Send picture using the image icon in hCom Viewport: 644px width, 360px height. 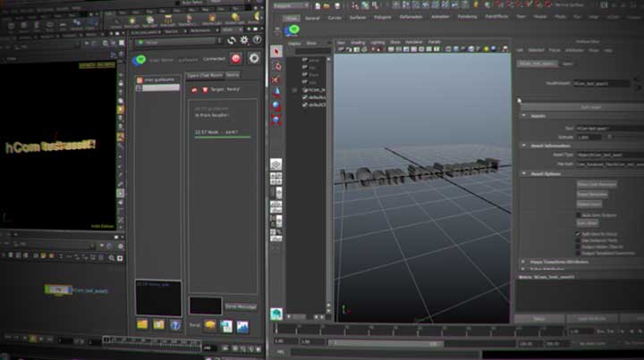coord(242,327)
